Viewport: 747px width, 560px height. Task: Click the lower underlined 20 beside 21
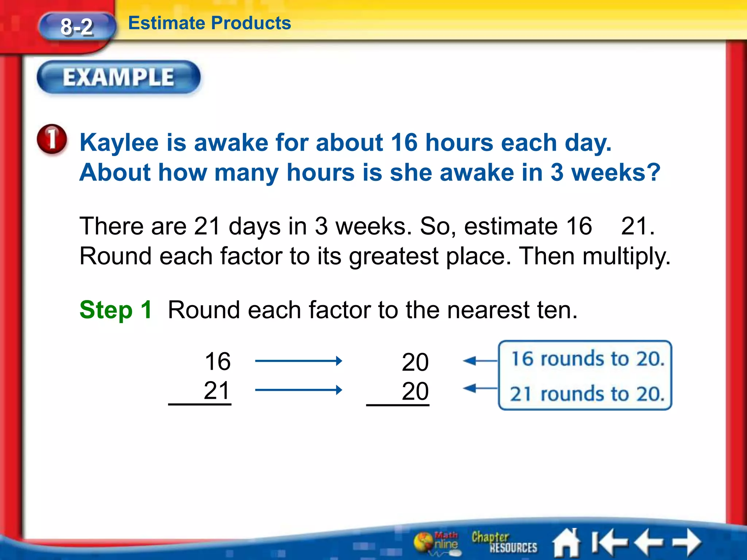pyautogui.click(x=415, y=391)
